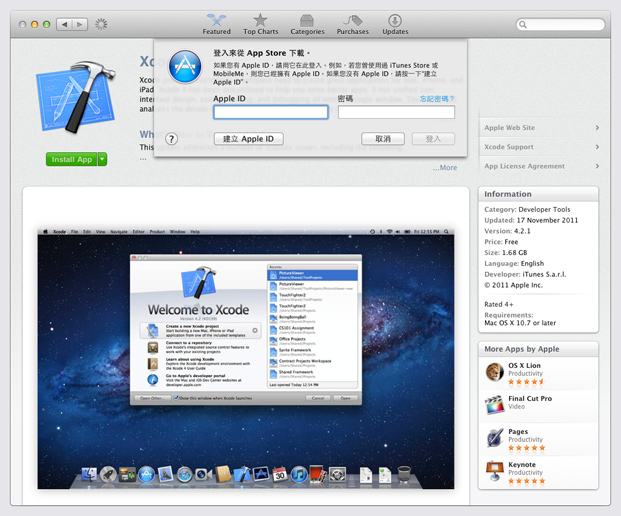Click the Pages title in More Apps
This screenshot has height=516, width=621.
click(x=518, y=432)
